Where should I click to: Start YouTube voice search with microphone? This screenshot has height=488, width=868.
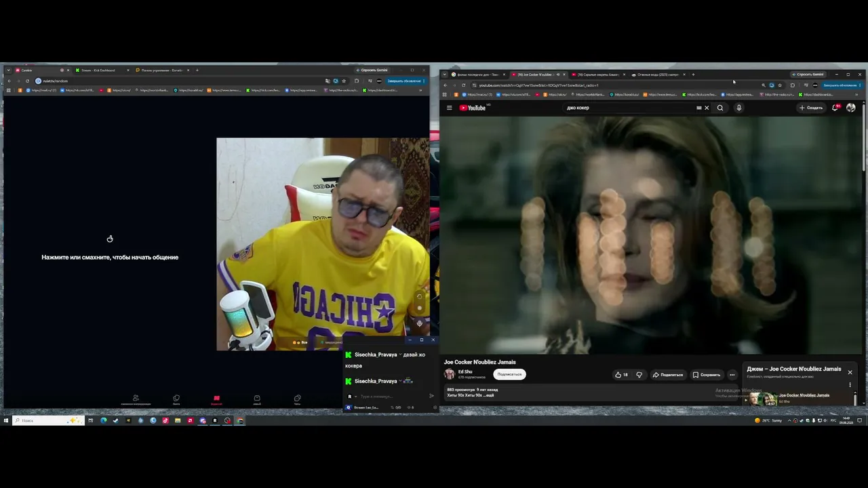tap(739, 108)
